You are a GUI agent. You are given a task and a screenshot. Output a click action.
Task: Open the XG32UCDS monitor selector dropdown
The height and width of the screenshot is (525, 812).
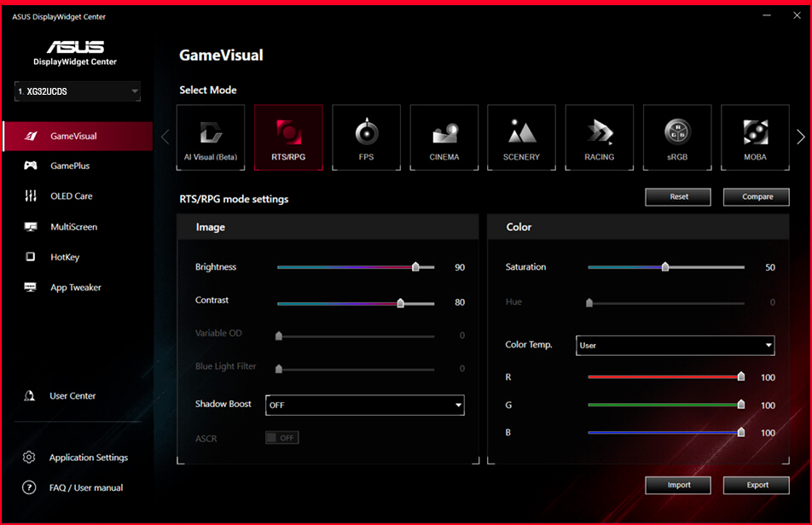(77, 91)
